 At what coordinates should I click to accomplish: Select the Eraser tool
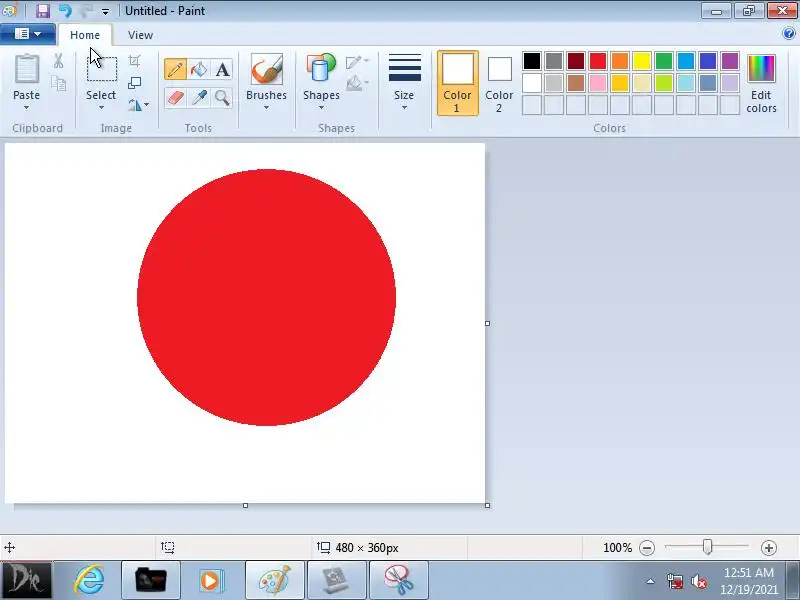(175, 97)
